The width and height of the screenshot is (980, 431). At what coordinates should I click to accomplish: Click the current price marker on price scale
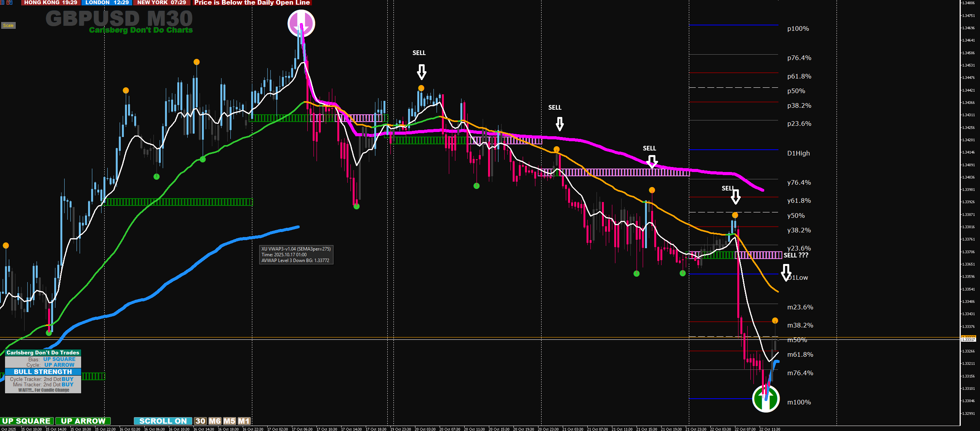(968, 339)
